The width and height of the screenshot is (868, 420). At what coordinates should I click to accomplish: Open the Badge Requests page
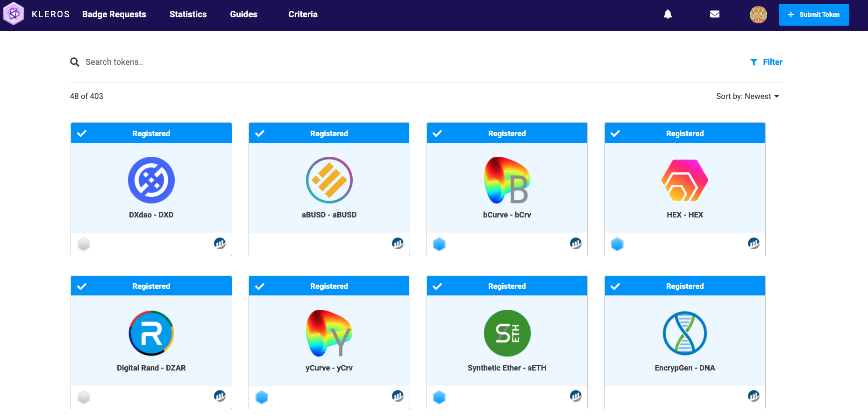[x=114, y=14]
